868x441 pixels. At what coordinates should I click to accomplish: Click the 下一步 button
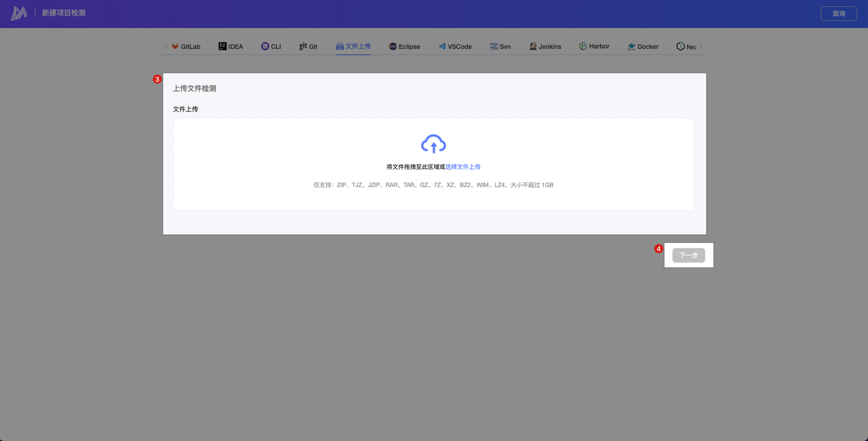(688, 256)
